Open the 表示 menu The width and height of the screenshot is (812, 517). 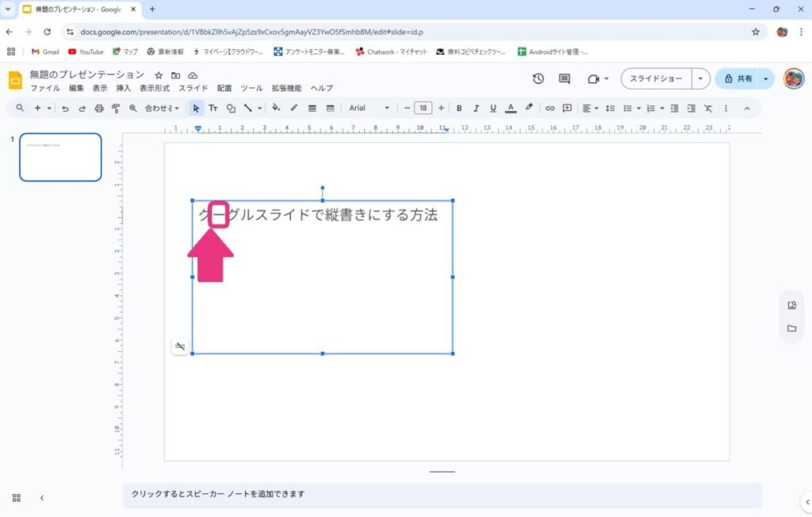(x=100, y=88)
